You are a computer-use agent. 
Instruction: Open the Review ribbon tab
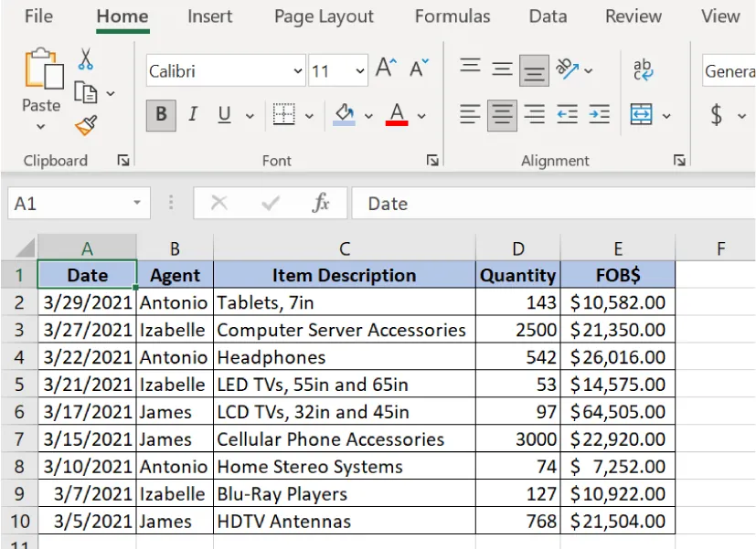633,16
